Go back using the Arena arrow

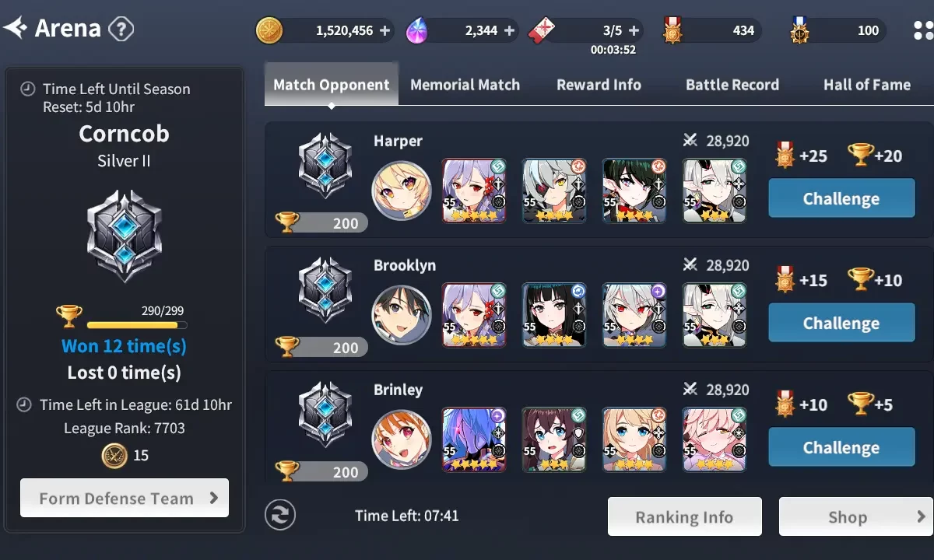[x=15, y=29]
